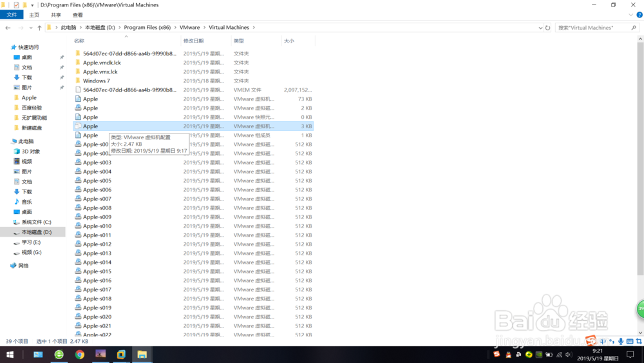This screenshot has height=363, width=644.
Task: Open File Explorer taskbar icon
Action: click(142, 355)
